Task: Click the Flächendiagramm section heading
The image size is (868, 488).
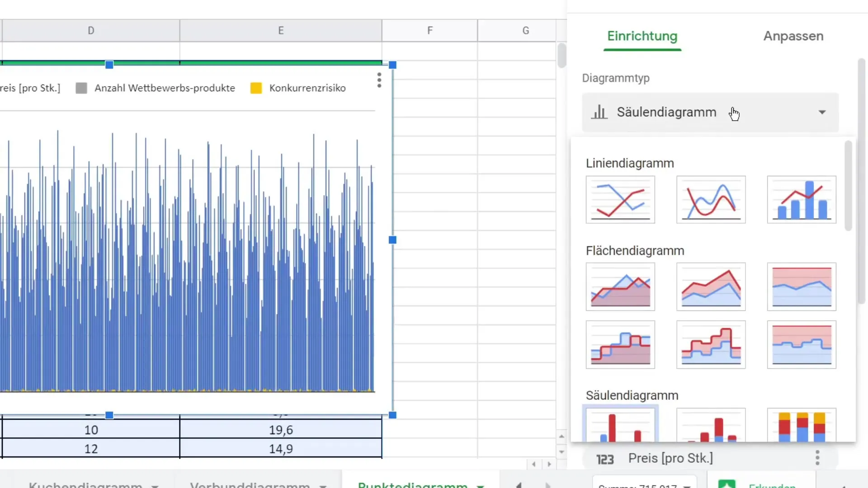Action: point(635,251)
